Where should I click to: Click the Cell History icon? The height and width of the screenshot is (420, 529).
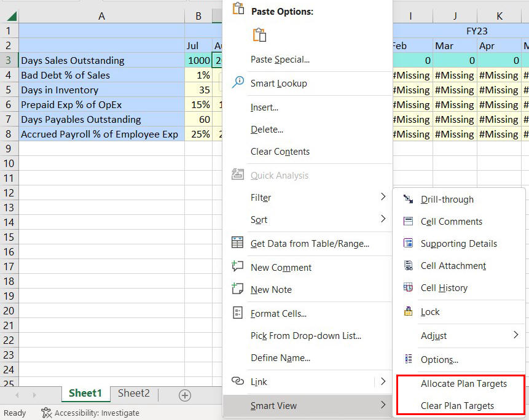pos(407,288)
